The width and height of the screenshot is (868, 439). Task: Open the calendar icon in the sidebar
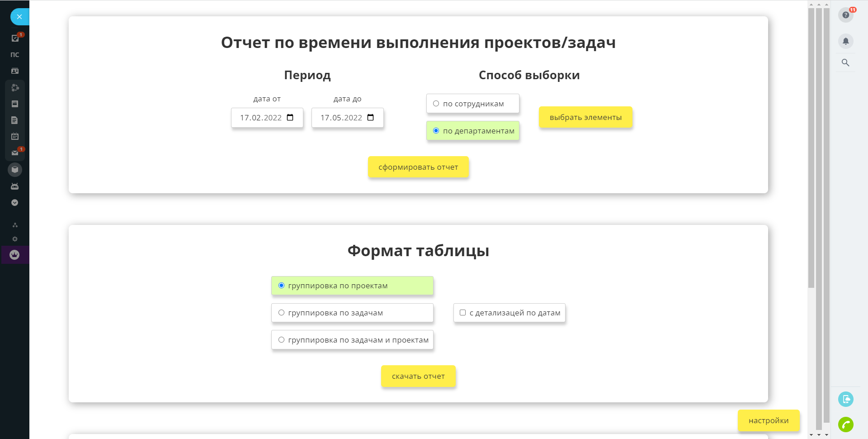(x=15, y=136)
